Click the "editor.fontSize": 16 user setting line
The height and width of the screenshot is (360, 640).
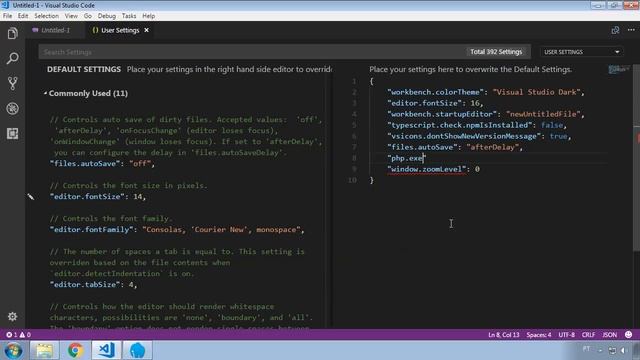point(435,103)
